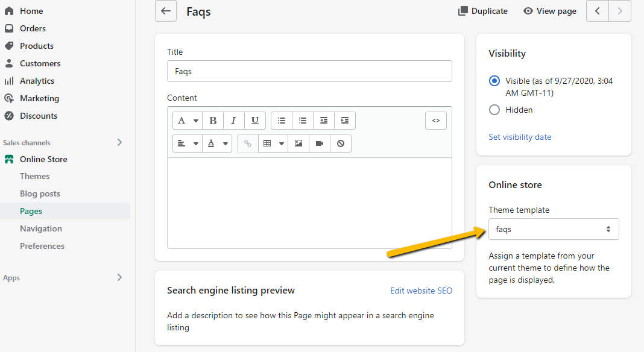
Task: Go to Navigation in sidebar
Action: [x=41, y=228]
